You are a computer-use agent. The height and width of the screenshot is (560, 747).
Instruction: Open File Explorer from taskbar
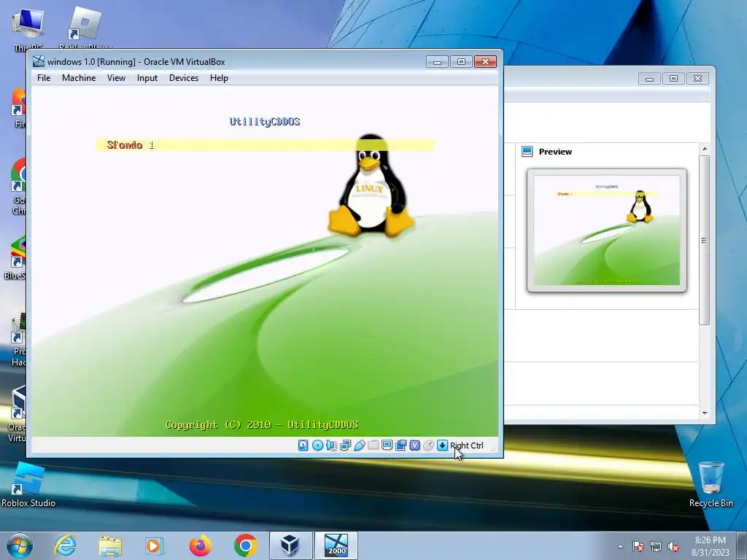(x=110, y=545)
